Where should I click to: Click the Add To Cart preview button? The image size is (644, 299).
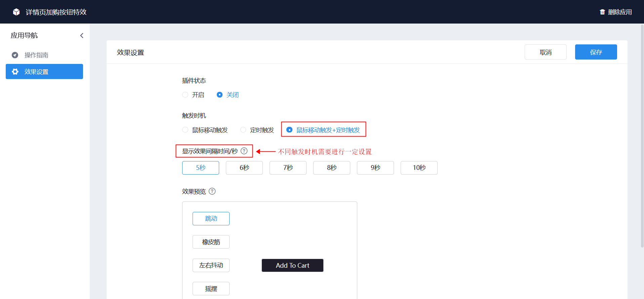pyautogui.click(x=292, y=265)
